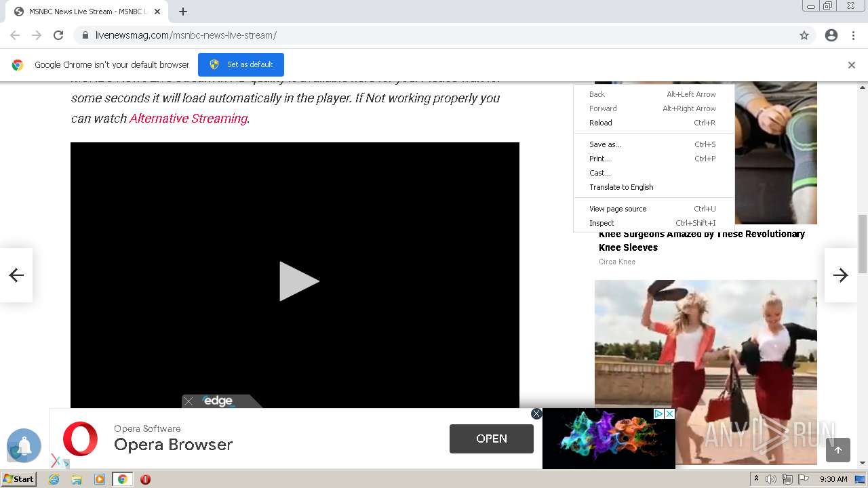The image size is (868, 488).
Task: Open the File Explorer taskbar folder icon
Action: tap(77, 479)
